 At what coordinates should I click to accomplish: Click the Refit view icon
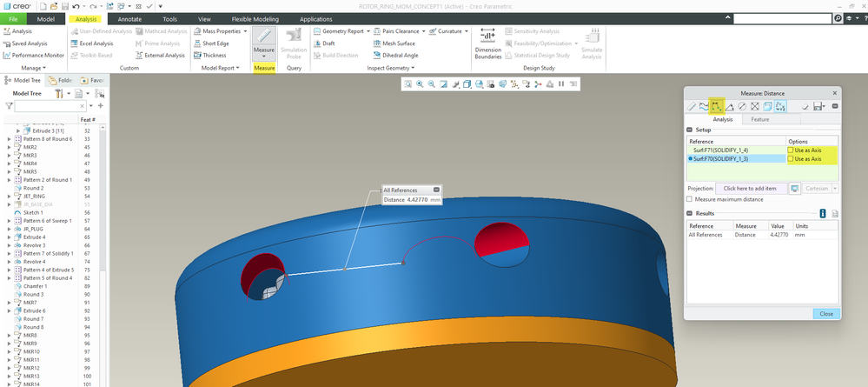[407, 84]
